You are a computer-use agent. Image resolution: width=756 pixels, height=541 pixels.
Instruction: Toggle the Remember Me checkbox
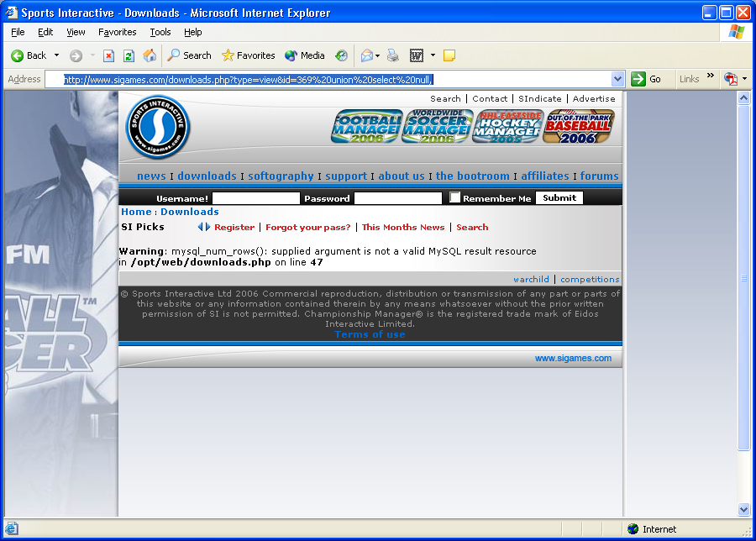(x=454, y=197)
